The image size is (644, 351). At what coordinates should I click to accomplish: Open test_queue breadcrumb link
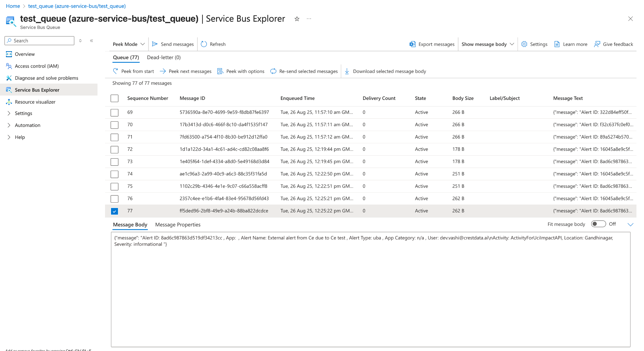click(77, 6)
